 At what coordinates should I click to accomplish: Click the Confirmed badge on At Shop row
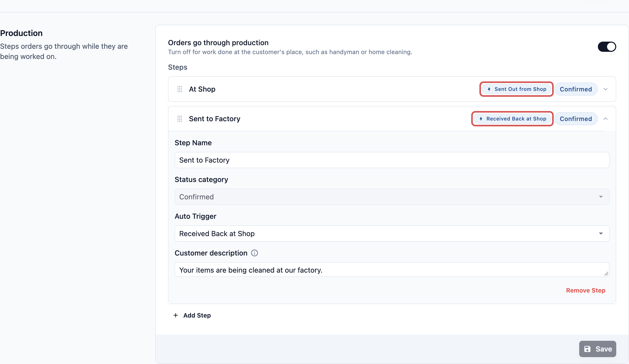[x=576, y=89]
